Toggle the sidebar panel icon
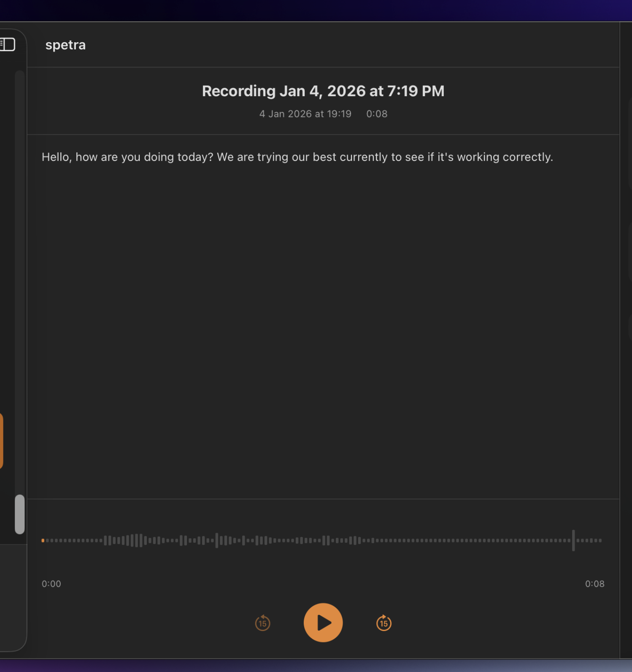632x672 pixels. [8, 44]
